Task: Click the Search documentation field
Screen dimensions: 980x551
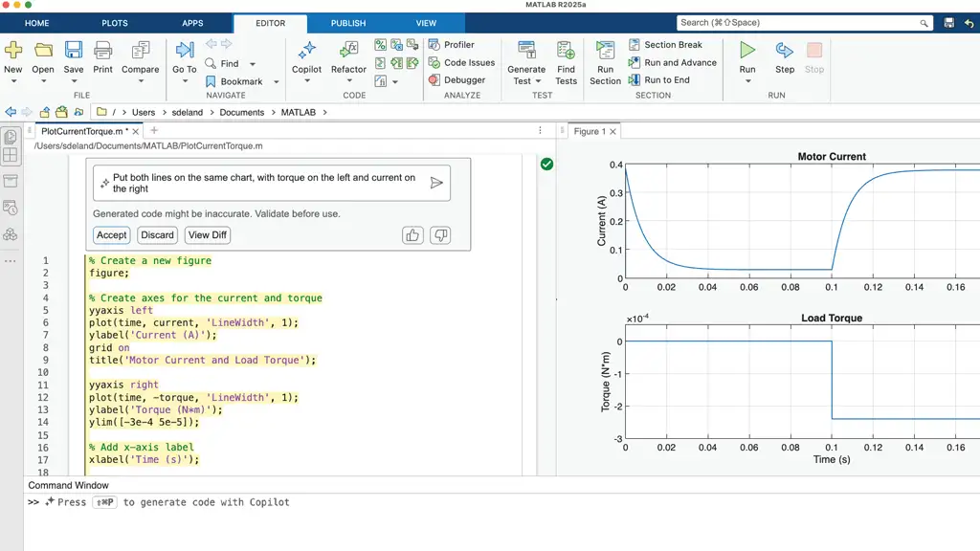Action: coord(799,23)
